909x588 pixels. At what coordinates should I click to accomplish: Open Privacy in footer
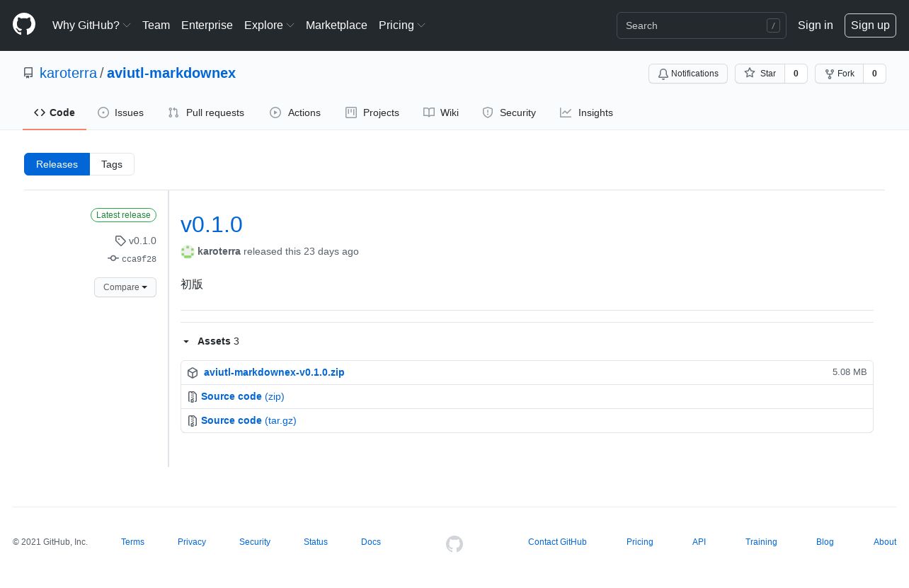click(x=192, y=542)
